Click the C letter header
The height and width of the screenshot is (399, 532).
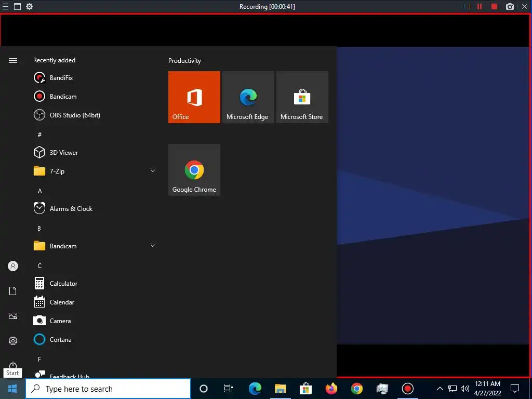tap(39, 265)
